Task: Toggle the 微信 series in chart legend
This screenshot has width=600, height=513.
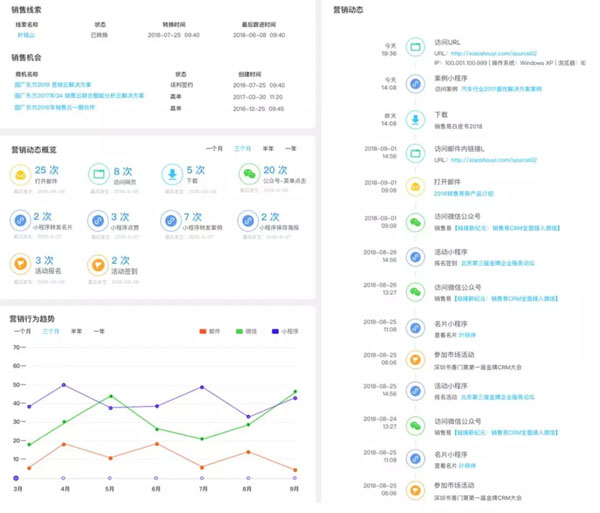Action: 245,330
